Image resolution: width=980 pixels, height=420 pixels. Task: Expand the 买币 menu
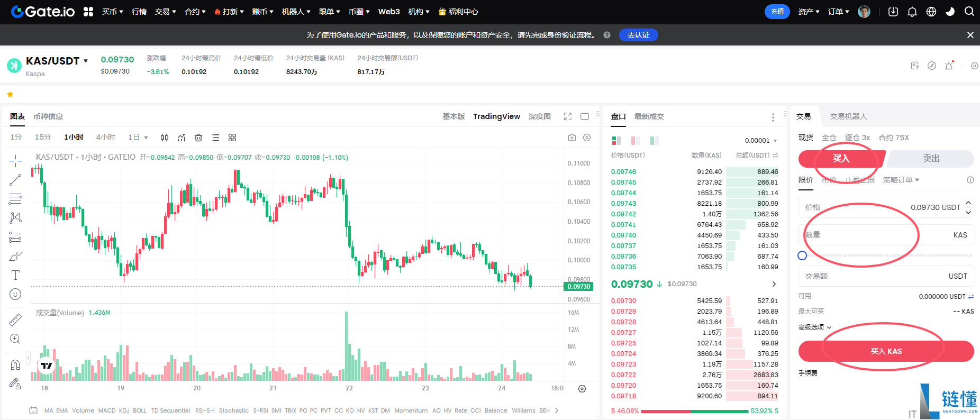pos(112,12)
